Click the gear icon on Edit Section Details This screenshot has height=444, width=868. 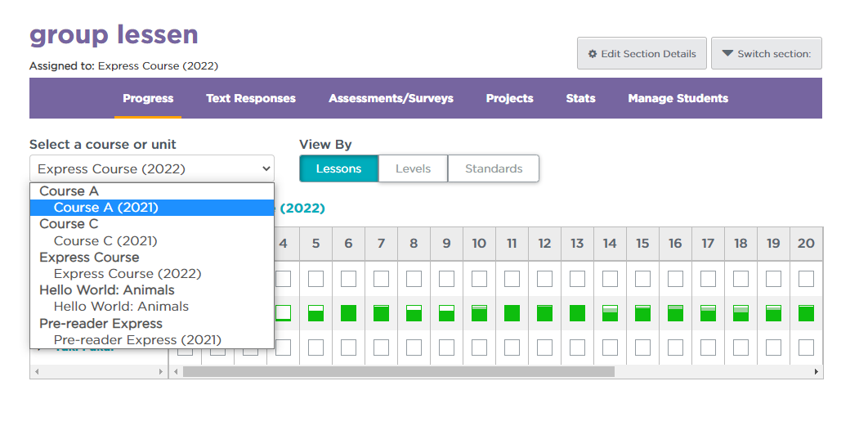[593, 54]
